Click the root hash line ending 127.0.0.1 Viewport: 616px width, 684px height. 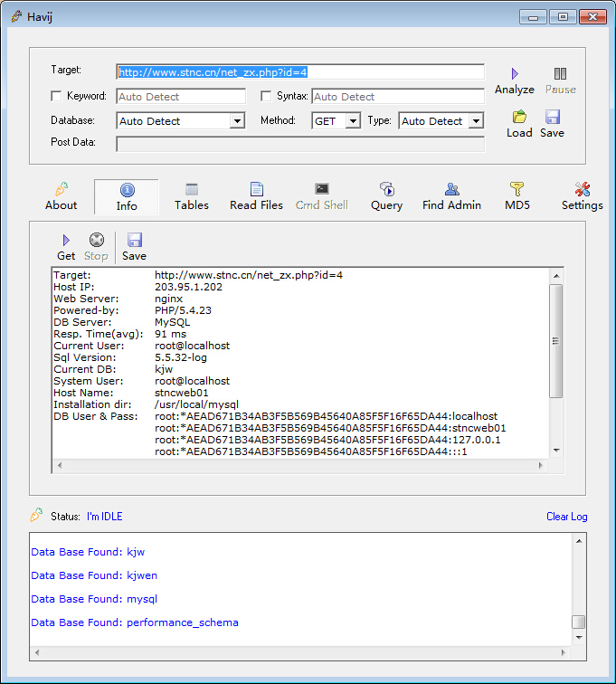click(x=327, y=440)
